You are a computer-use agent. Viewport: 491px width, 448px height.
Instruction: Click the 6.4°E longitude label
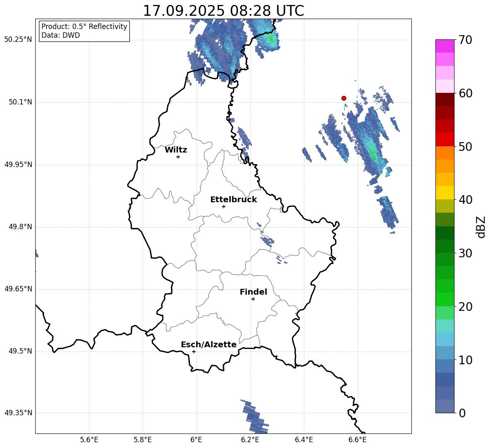(304, 440)
